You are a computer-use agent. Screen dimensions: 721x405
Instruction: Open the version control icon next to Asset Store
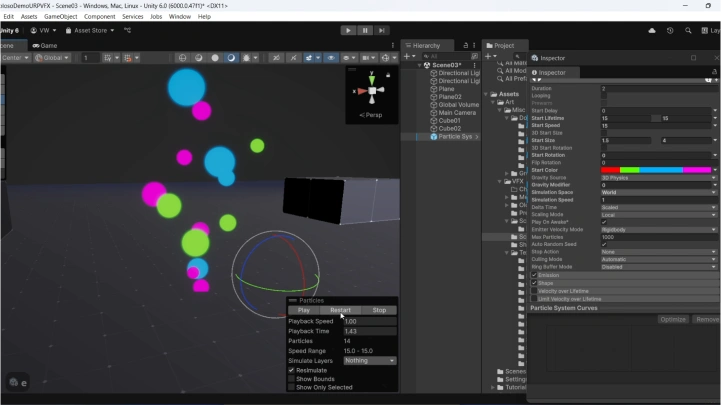tap(127, 30)
